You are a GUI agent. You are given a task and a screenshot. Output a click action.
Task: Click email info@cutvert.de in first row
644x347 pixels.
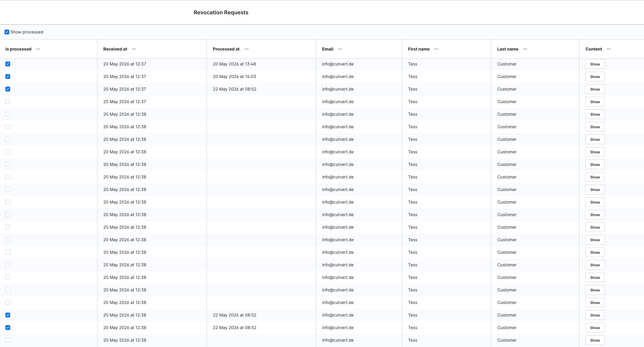point(338,64)
